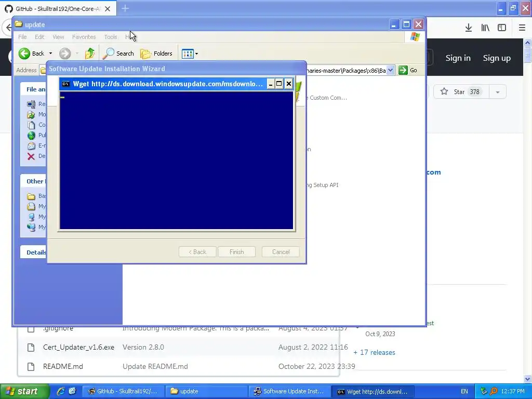This screenshot has height=399, width=532.
Task: Click 'Update README.md' commit message
Action: (x=155, y=366)
